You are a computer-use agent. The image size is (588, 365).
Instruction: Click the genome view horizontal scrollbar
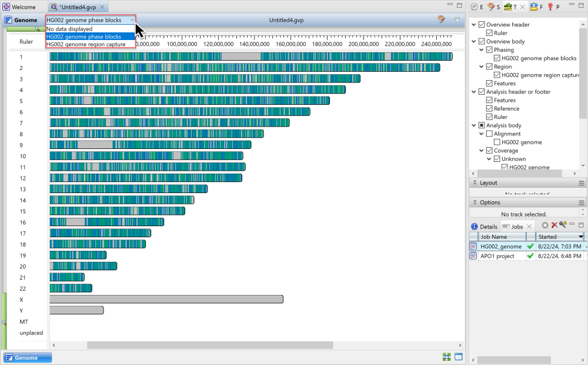point(210,345)
